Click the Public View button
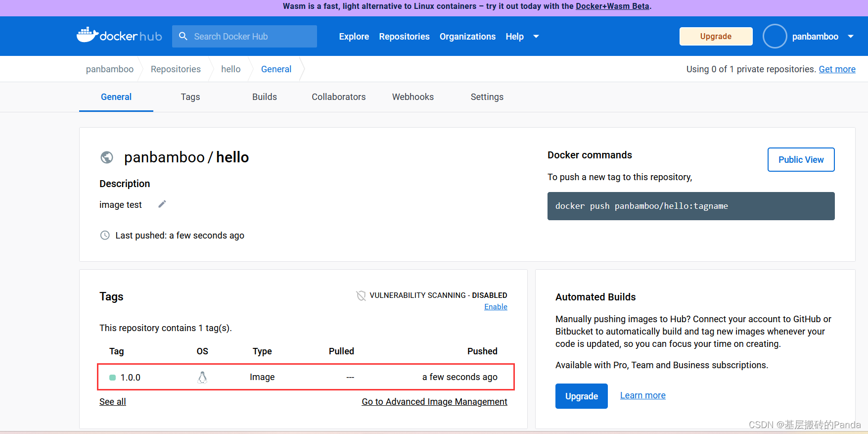This screenshot has height=434, width=868. coord(801,159)
